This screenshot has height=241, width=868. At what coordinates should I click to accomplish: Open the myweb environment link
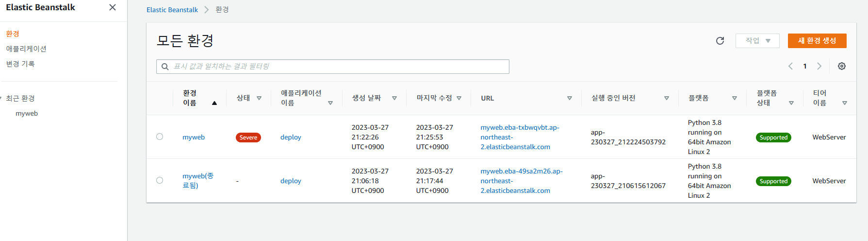click(194, 137)
